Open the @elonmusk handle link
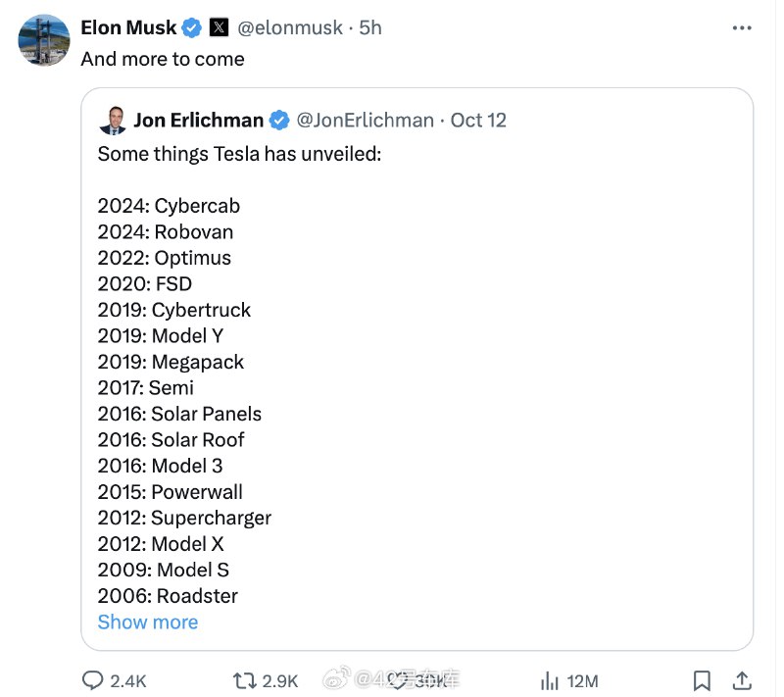Viewport: 784px width, 697px height. [290, 28]
